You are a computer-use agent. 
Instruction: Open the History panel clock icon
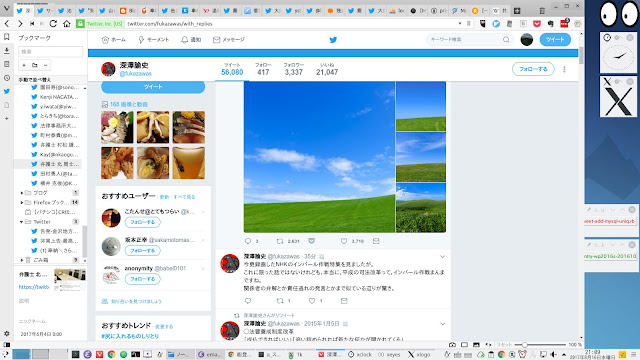tap(7, 78)
